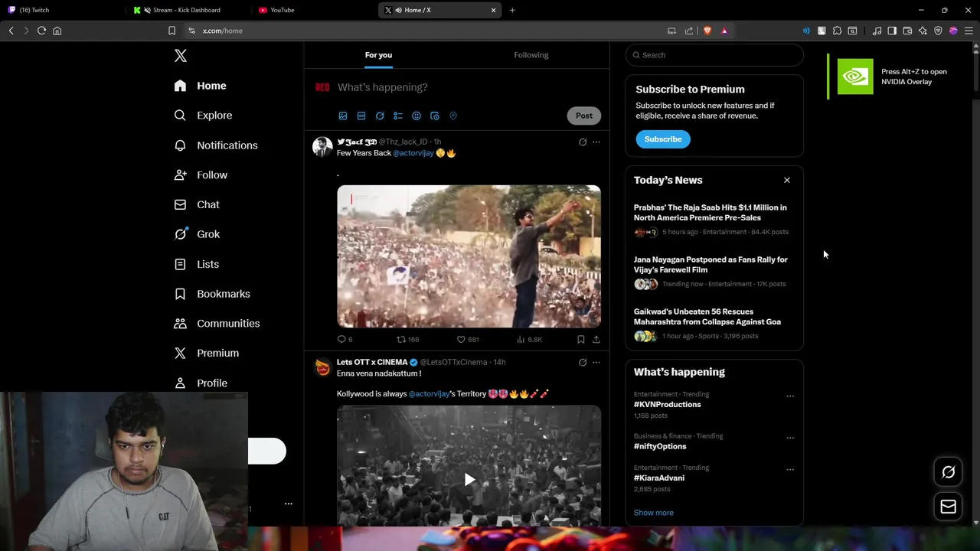Image resolution: width=980 pixels, height=551 pixels.
Task: Open the Jana Nayagan Postponed news story
Action: pos(710,265)
